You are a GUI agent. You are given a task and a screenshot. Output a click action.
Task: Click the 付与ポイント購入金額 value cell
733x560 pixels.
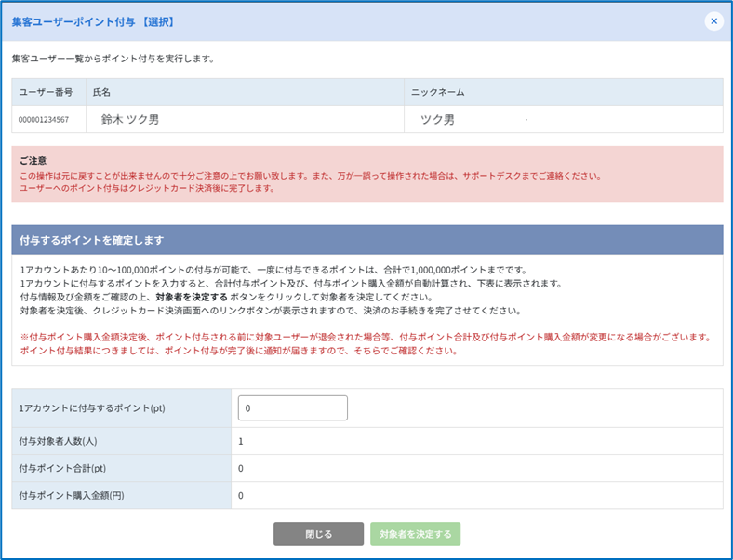point(241,496)
